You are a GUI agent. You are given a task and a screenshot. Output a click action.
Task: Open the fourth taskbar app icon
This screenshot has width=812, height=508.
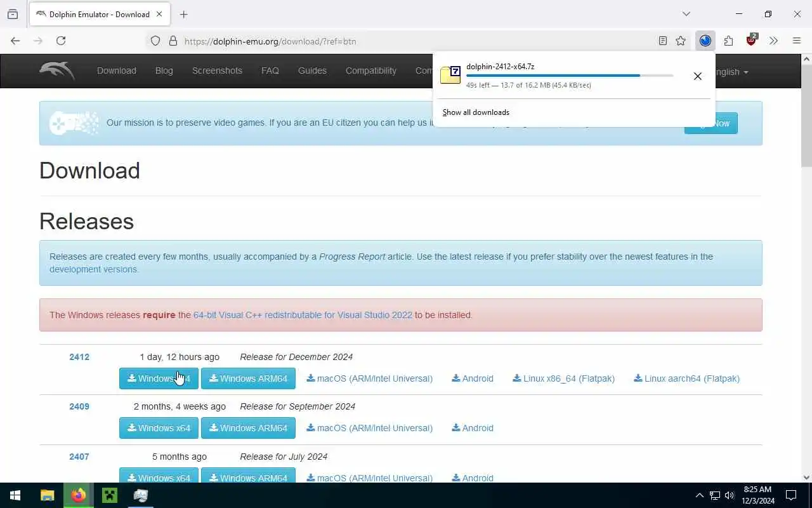point(140,495)
